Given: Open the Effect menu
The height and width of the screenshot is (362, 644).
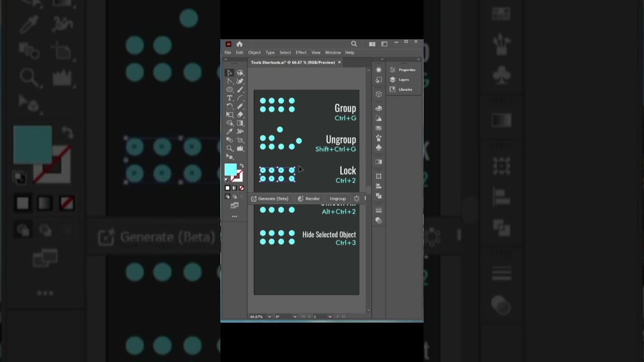Looking at the screenshot, I should click(x=301, y=52).
